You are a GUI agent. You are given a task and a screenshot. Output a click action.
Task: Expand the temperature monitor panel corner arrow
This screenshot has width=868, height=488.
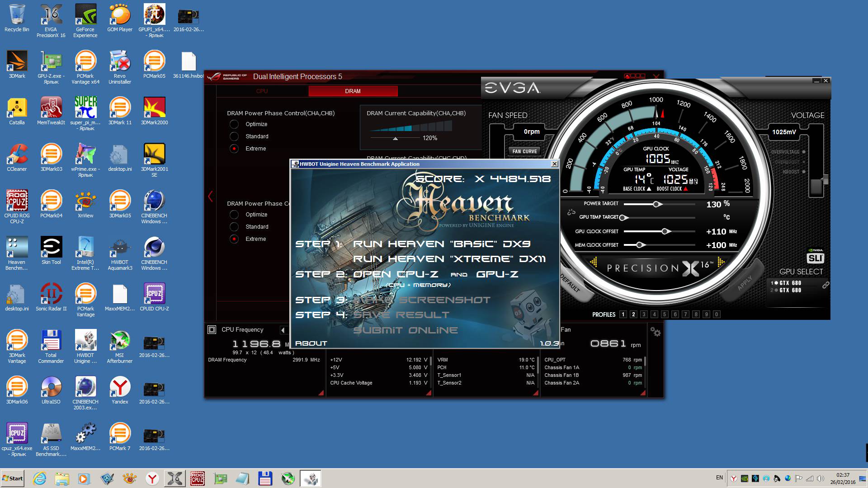tap(535, 393)
